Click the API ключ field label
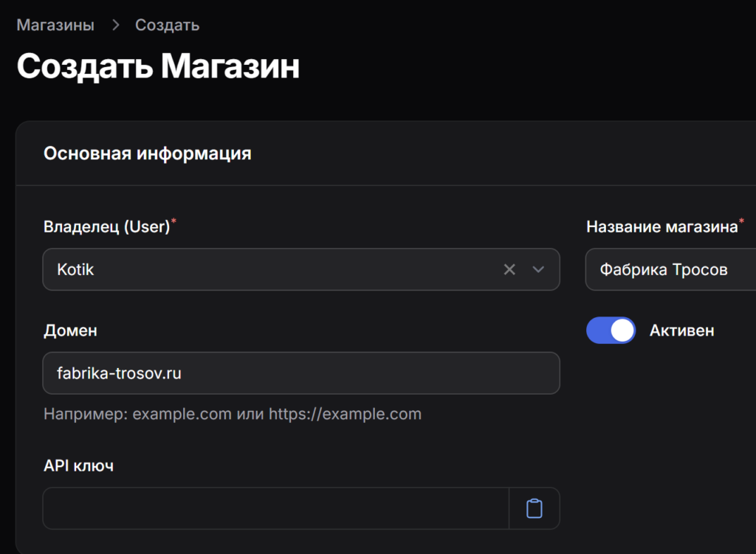This screenshot has width=756, height=554. pos(78,465)
